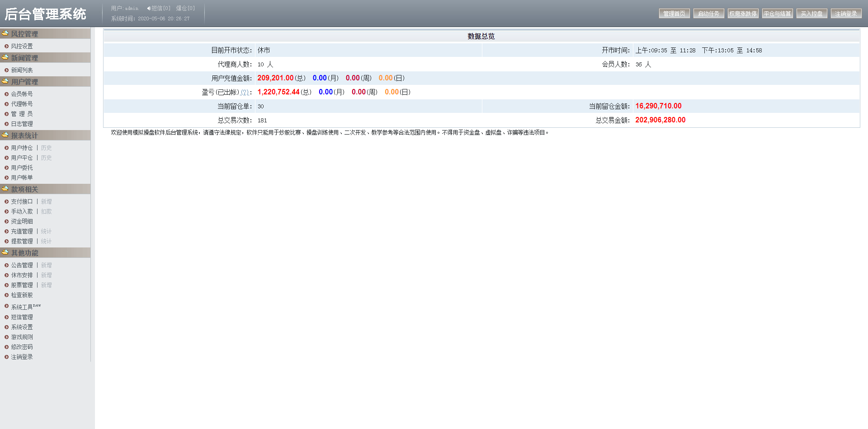
Task: Click the arrow icon beside 游戏规则
Action: 7,336
